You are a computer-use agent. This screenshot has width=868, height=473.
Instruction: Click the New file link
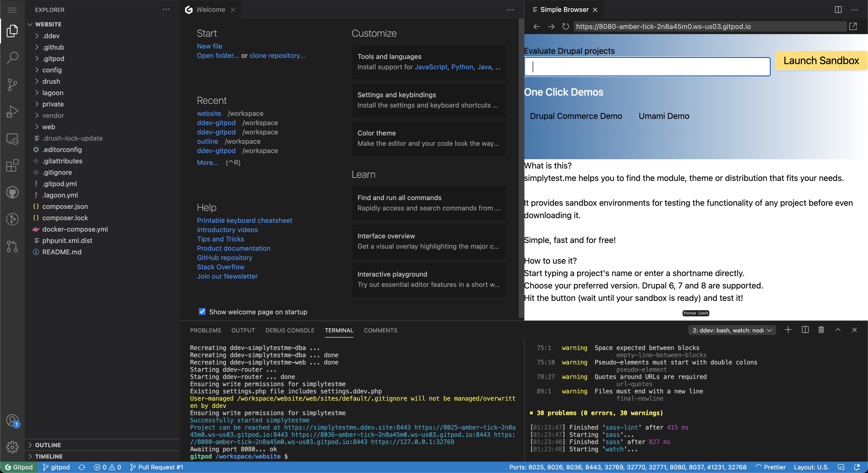[x=209, y=46]
